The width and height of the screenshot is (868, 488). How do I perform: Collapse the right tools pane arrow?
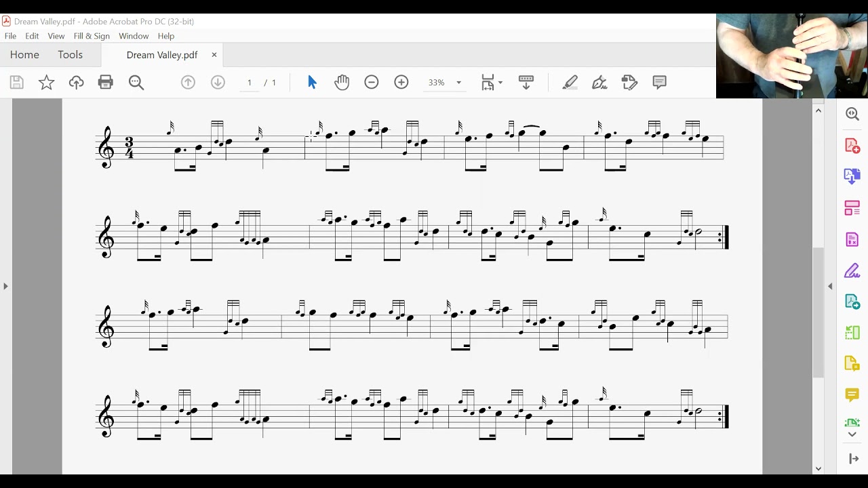830,287
